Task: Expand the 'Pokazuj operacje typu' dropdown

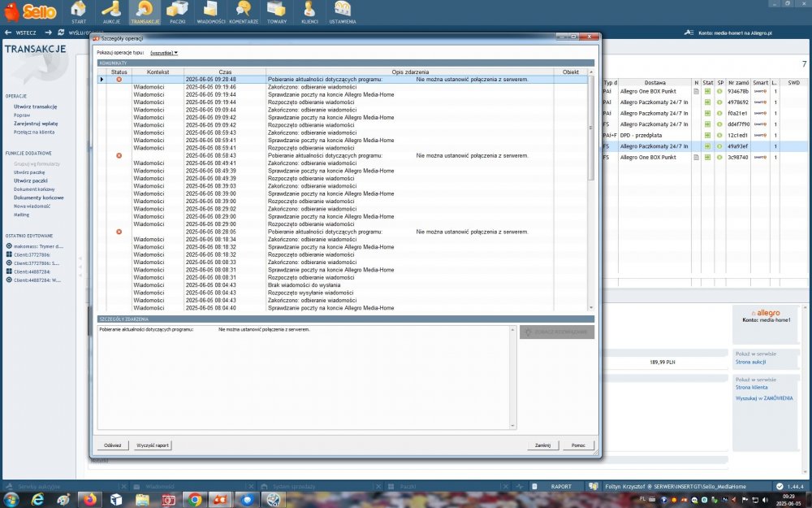Action: coord(164,53)
